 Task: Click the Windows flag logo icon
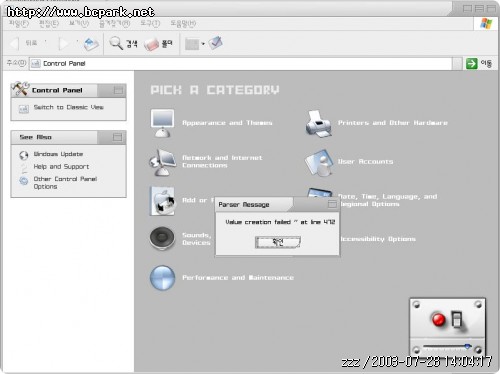[x=486, y=24]
